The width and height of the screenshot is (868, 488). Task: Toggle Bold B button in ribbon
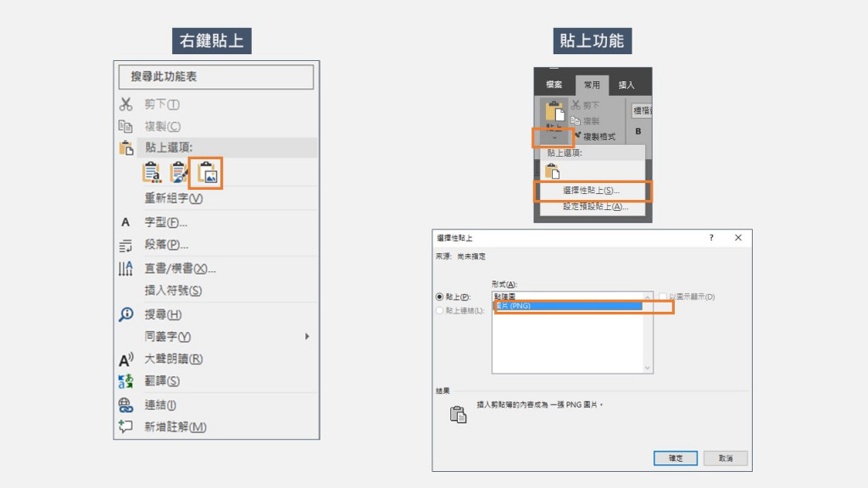point(638,131)
